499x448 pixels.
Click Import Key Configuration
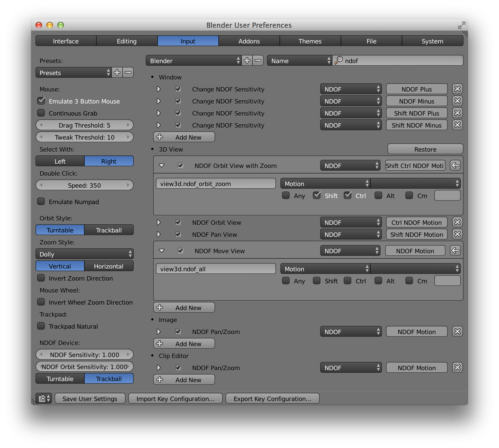point(175,399)
